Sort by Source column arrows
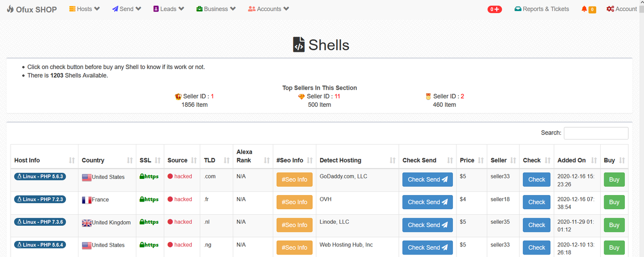The width and height of the screenshot is (644, 257). (x=194, y=160)
